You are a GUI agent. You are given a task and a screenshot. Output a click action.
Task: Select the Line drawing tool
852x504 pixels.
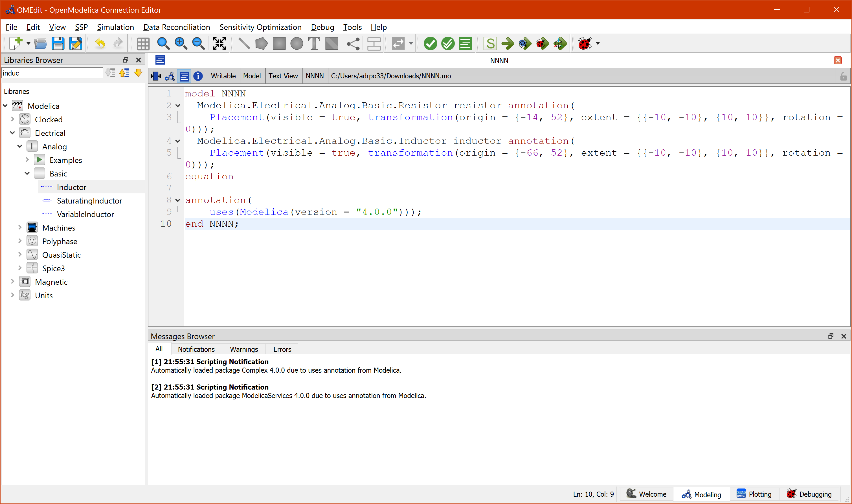(244, 43)
